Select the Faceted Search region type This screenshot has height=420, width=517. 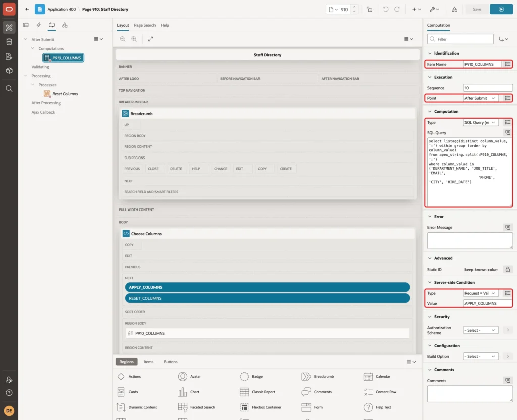196,407
